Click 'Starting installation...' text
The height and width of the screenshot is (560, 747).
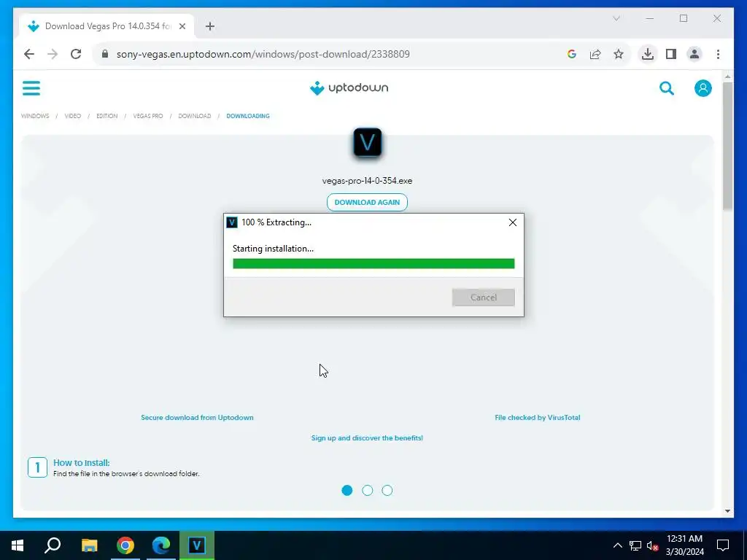[273, 249]
